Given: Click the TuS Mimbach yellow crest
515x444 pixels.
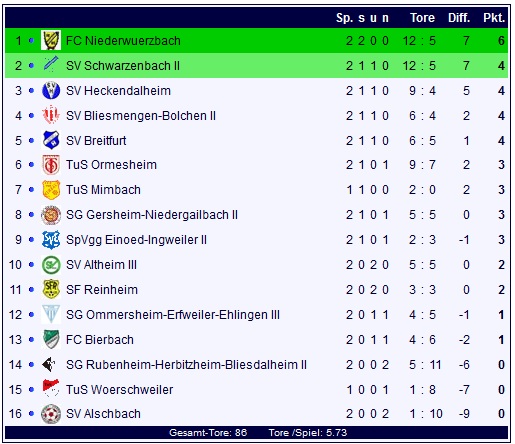Looking at the screenshot, I should click(x=51, y=190).
